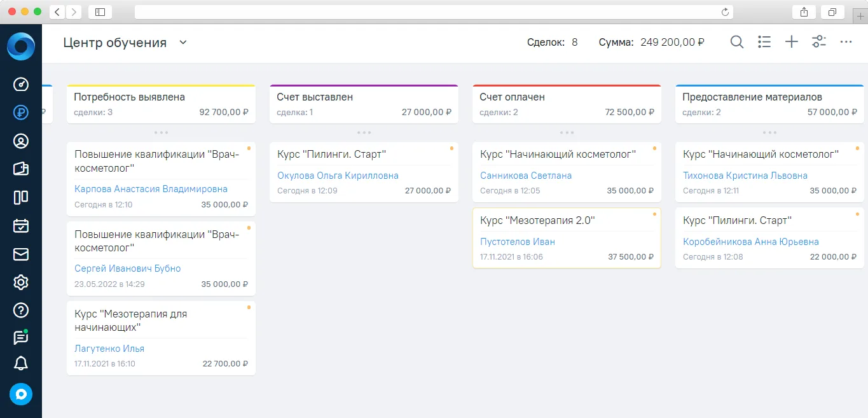Open the browser tabs overview button
The width and height of the screenshot is (868, 418).
coord(832,11)
